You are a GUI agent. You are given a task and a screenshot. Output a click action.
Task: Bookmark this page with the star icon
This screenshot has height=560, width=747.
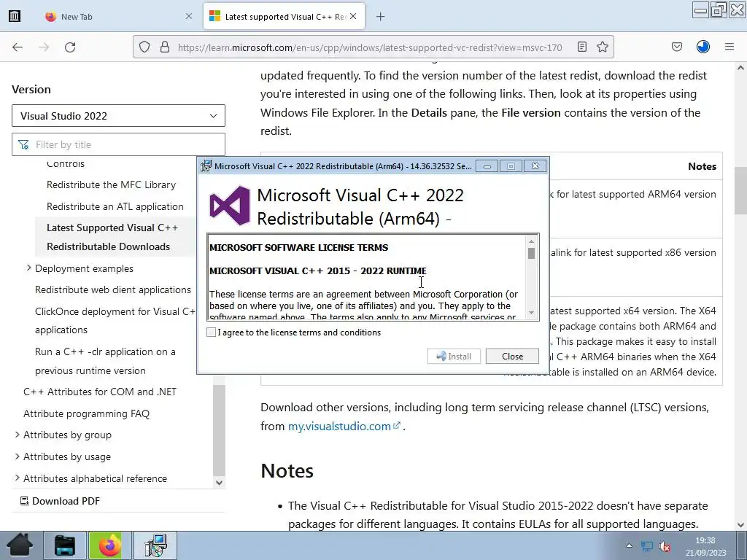point(603,47)
